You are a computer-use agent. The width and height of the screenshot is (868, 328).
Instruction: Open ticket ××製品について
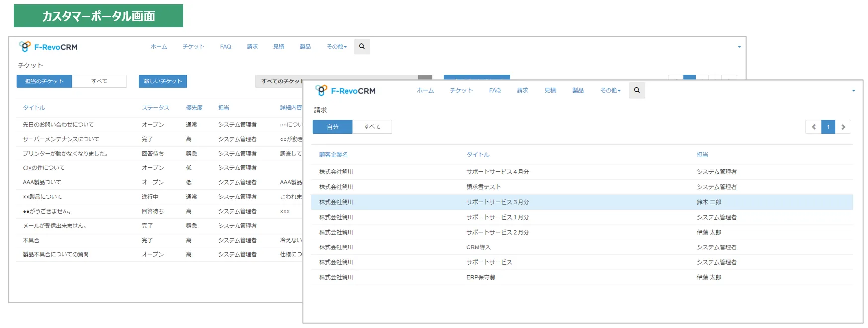tap(42, 197)
